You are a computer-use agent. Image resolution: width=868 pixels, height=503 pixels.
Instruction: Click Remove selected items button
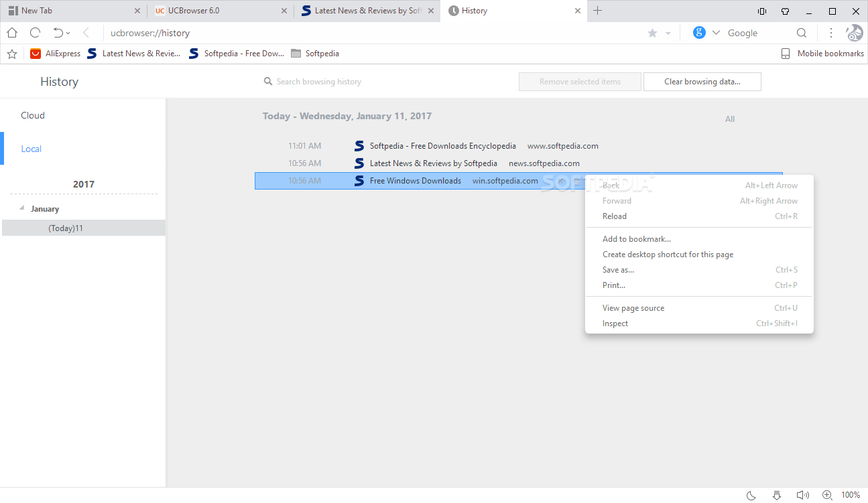580,82
